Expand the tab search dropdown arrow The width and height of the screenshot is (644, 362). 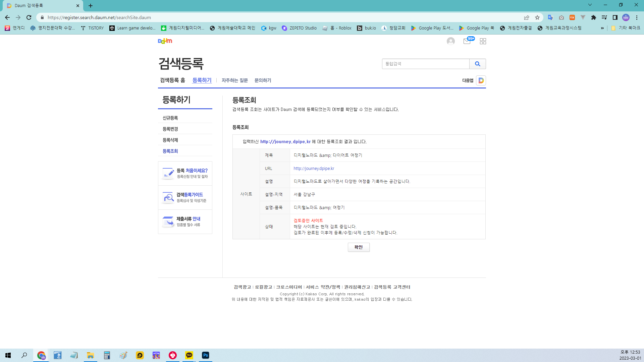pos(590,5)
